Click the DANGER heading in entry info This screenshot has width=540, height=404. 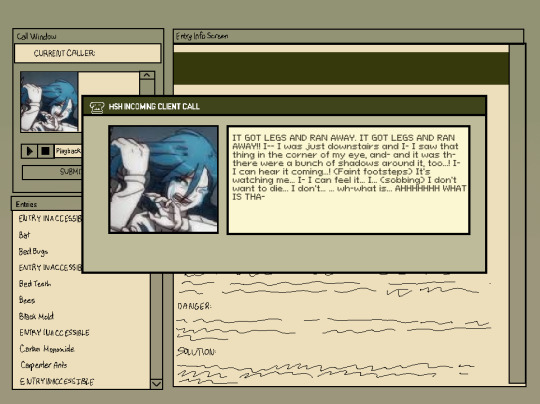click(x=194, y=306)
